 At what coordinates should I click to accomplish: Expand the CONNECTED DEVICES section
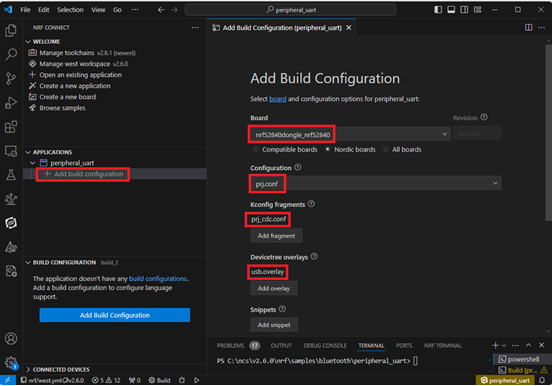pos(28,369)
